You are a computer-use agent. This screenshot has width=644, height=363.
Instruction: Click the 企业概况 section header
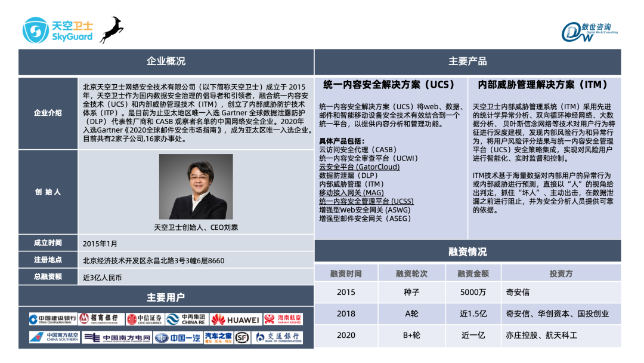pyautogui.click(x=166, y=61)
